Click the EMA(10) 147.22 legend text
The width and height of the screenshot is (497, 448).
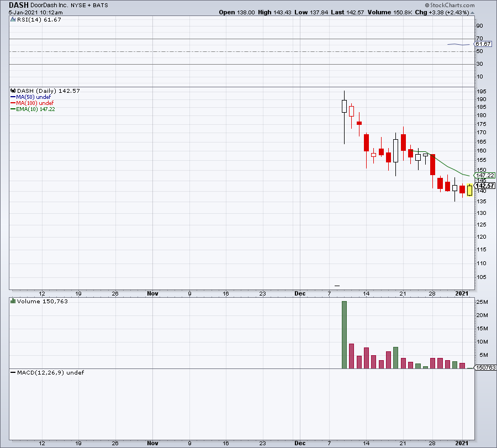click(x=35, y=109)
